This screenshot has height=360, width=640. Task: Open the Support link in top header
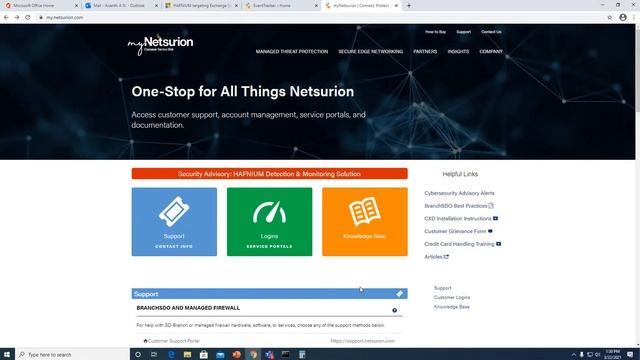463,32
